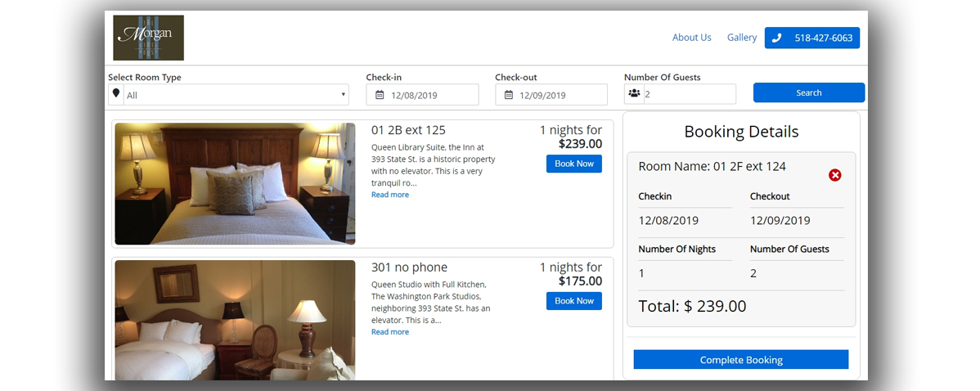Click the Search button
The image size is (980, 391).
pyautogui.click(x=808, y=92)
